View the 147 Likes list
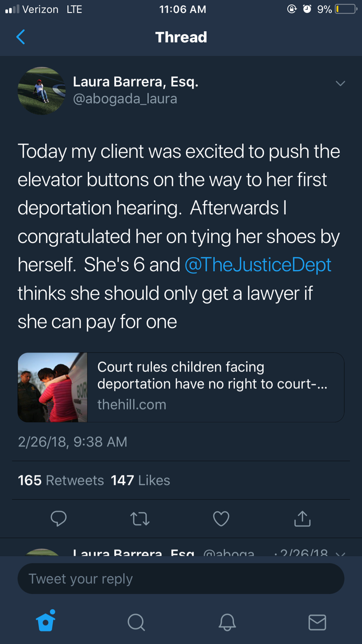Viewport: 362px width, 644px height. [140, 480]
